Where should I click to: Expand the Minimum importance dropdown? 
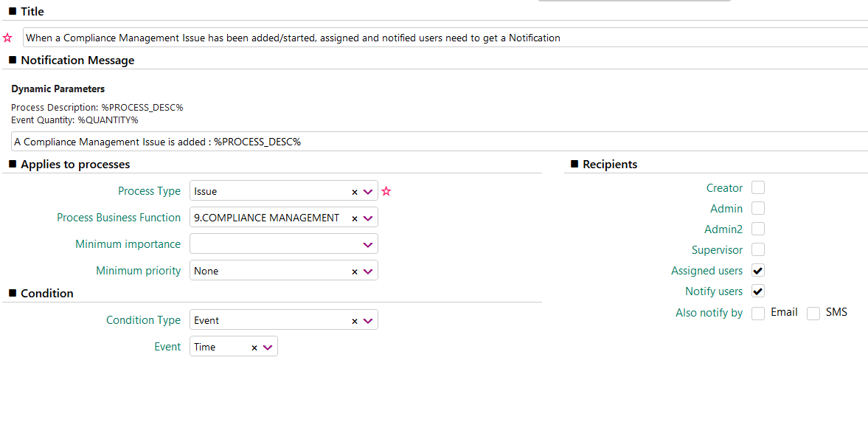[x=368, y=245]
